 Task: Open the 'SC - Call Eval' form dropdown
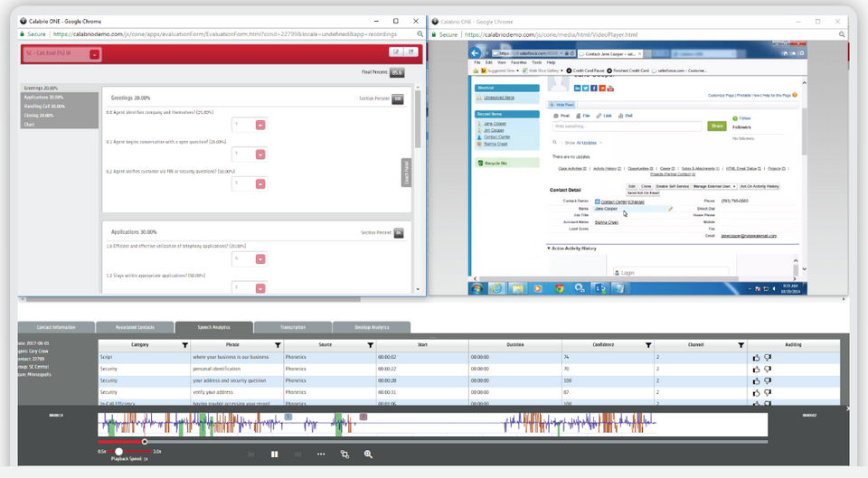[95, 54]
